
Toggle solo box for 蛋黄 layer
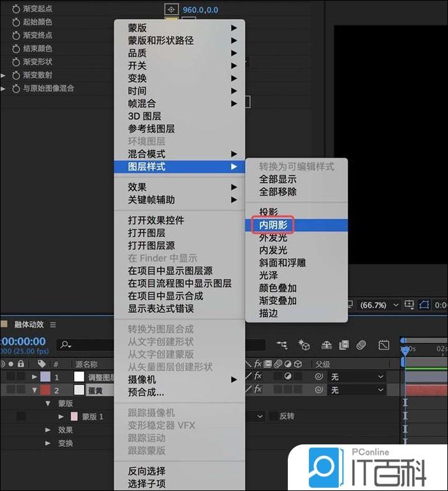[11, 390]
